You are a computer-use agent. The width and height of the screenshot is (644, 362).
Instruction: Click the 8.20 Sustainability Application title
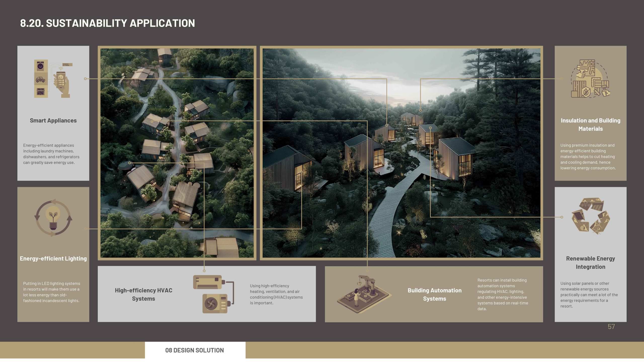107,23
